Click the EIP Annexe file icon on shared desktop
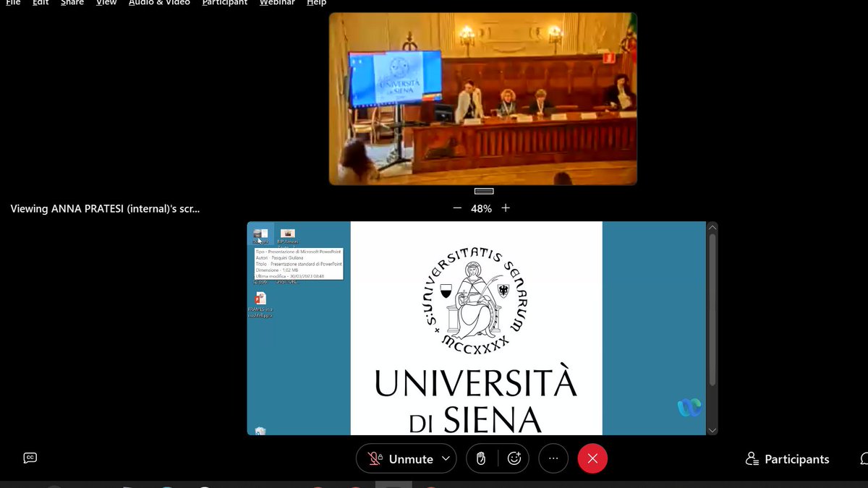Viewport: 868px width, 488px height. click(288, 237)
